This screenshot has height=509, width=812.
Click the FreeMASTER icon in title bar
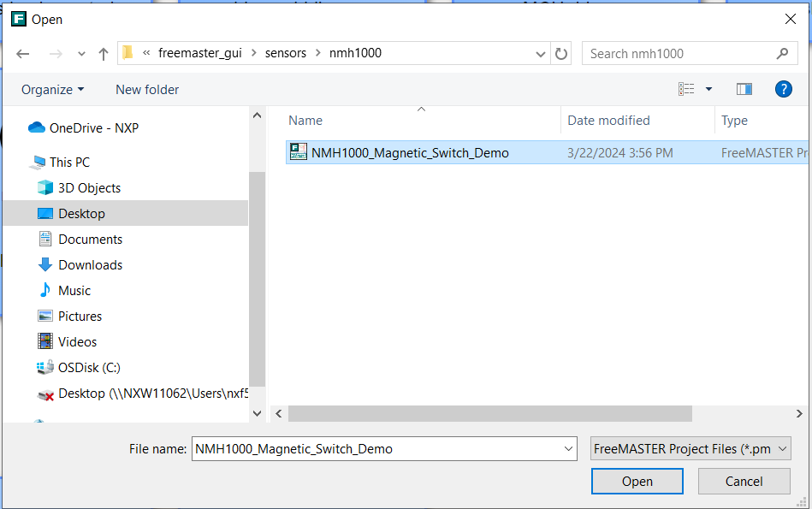click(19, 19)
